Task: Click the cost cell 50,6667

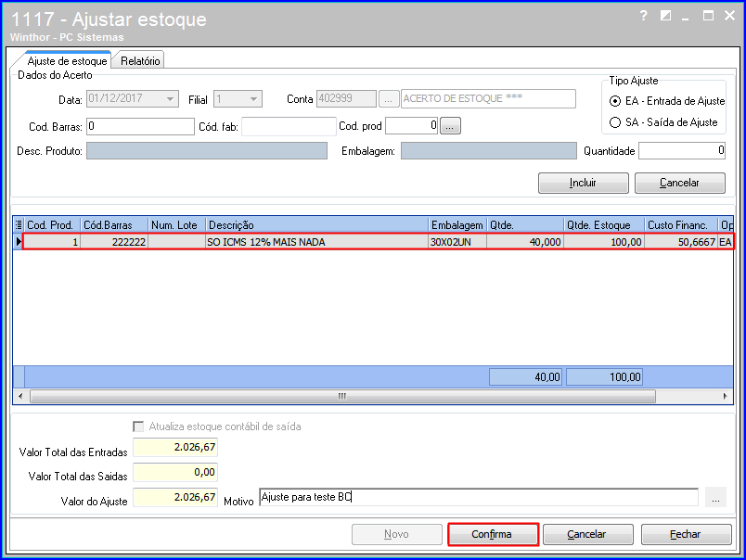Action: (681, 242)
